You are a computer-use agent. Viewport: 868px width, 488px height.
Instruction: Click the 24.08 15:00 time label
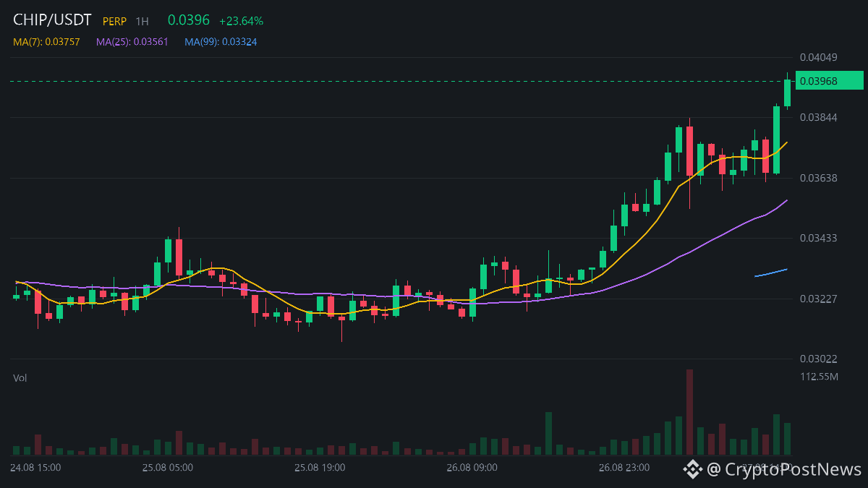pos(36,468)
